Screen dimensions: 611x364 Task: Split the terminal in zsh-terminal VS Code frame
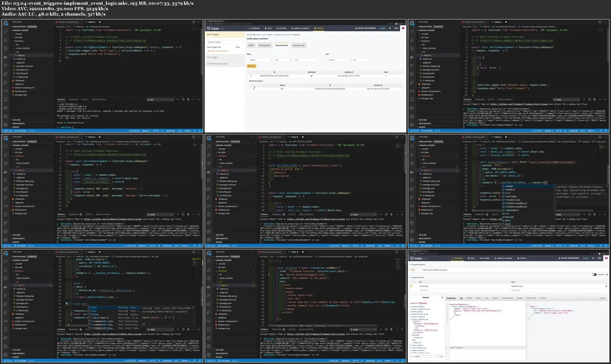click(x=183, y=99)
